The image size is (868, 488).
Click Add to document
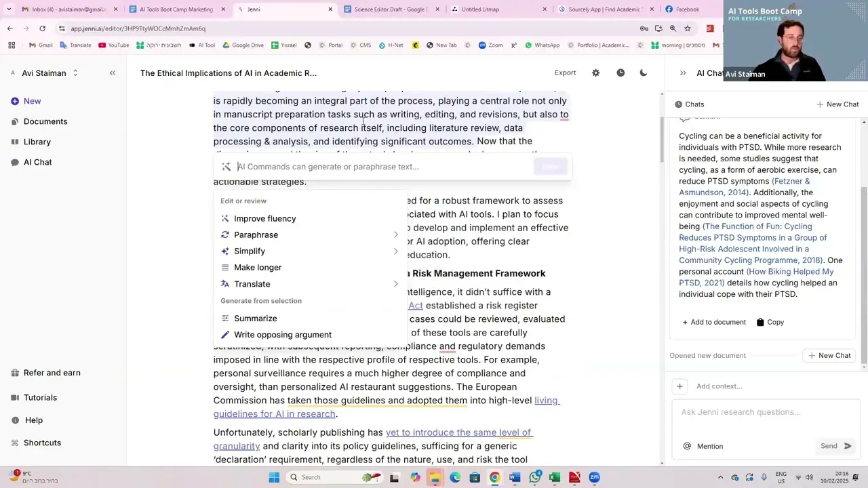click(714, 322)
